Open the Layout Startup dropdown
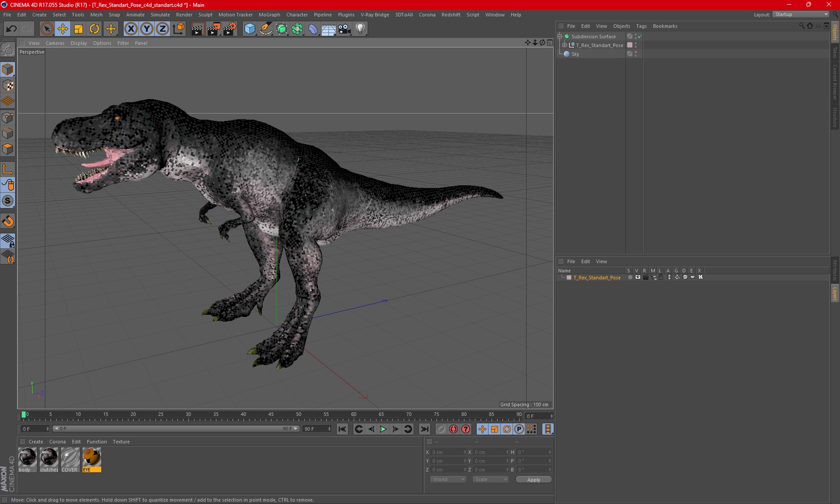This screenshot has height=504, width=840. point(801,14)
